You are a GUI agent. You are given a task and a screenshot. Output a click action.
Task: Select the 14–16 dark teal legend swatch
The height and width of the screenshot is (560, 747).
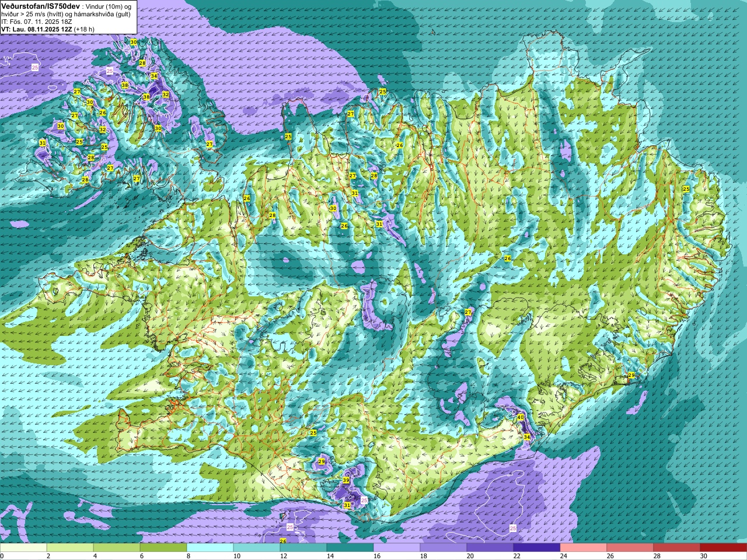(x=350, y=548)
